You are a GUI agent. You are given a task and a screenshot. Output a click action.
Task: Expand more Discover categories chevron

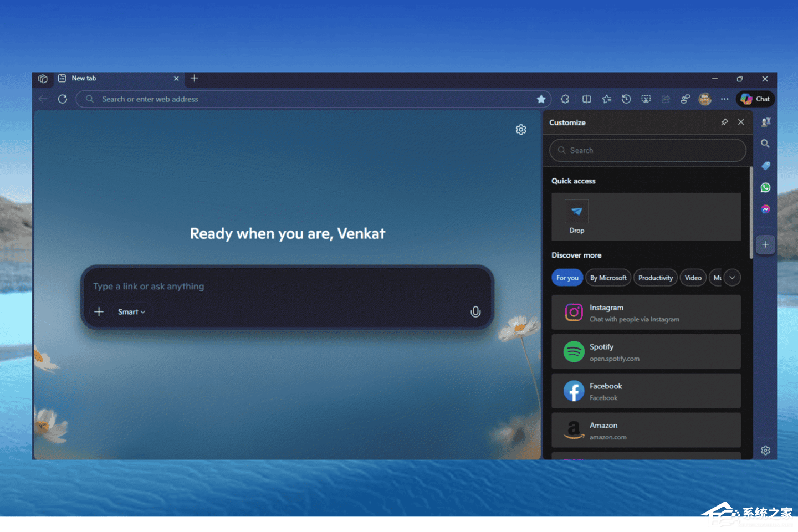tap(732, 278)
